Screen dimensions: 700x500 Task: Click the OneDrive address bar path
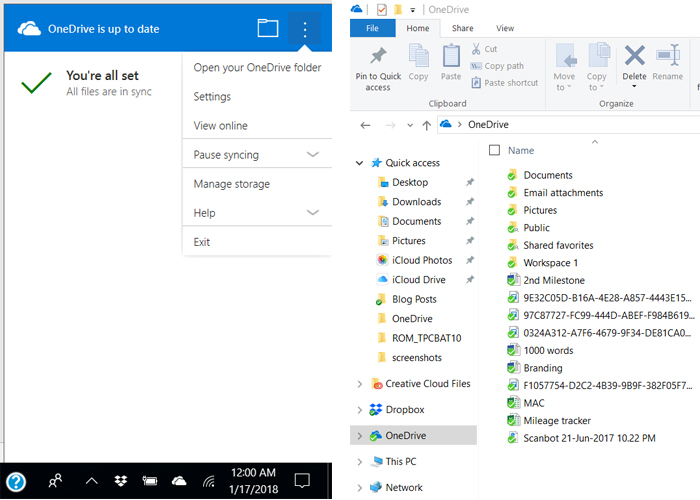tap(488, 125)
